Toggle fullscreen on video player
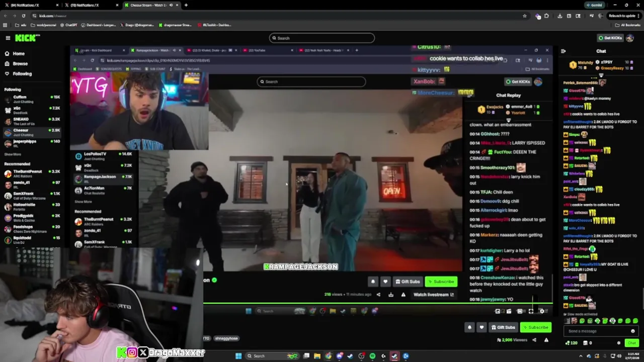Viewport: 644px width, 362px height. pyautogui.click(x=531, y=311)
